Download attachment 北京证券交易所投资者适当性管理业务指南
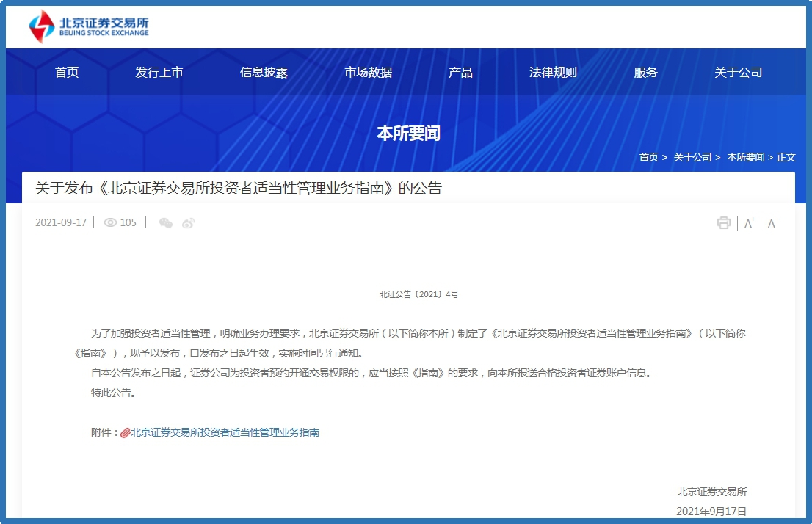The image size is (812, 524). [x=225, y=433]
